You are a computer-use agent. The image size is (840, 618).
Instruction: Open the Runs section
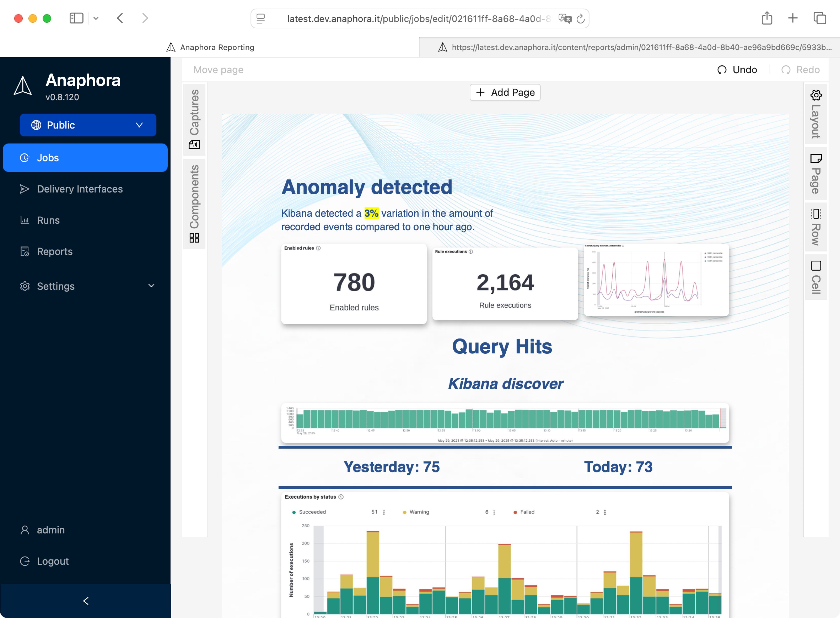[48, 220]
